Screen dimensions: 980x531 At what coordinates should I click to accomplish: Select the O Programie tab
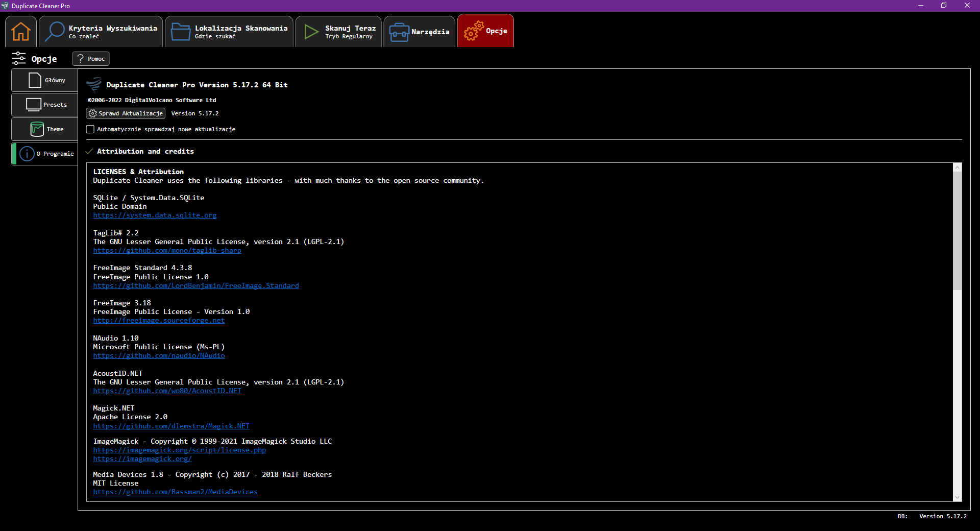tap(45, 154)
